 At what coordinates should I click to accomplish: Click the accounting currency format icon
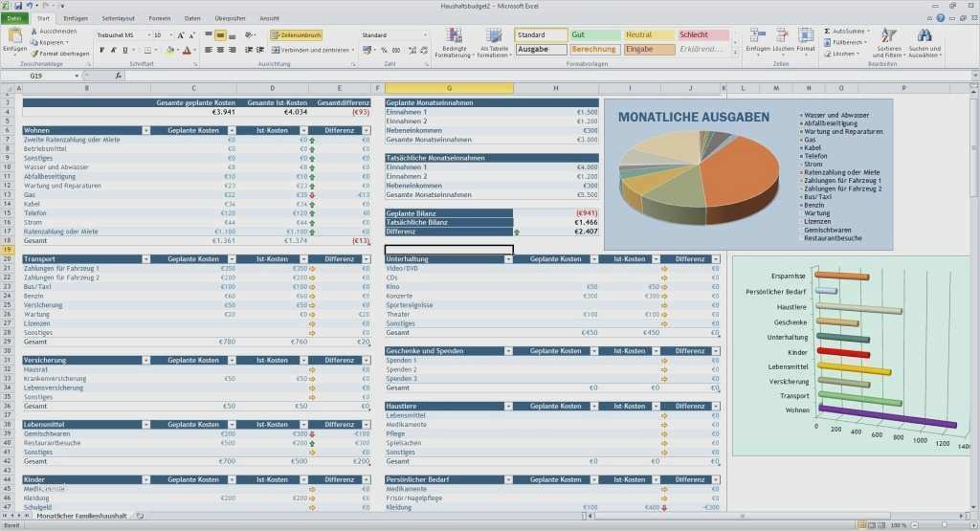tap(367, 50)
